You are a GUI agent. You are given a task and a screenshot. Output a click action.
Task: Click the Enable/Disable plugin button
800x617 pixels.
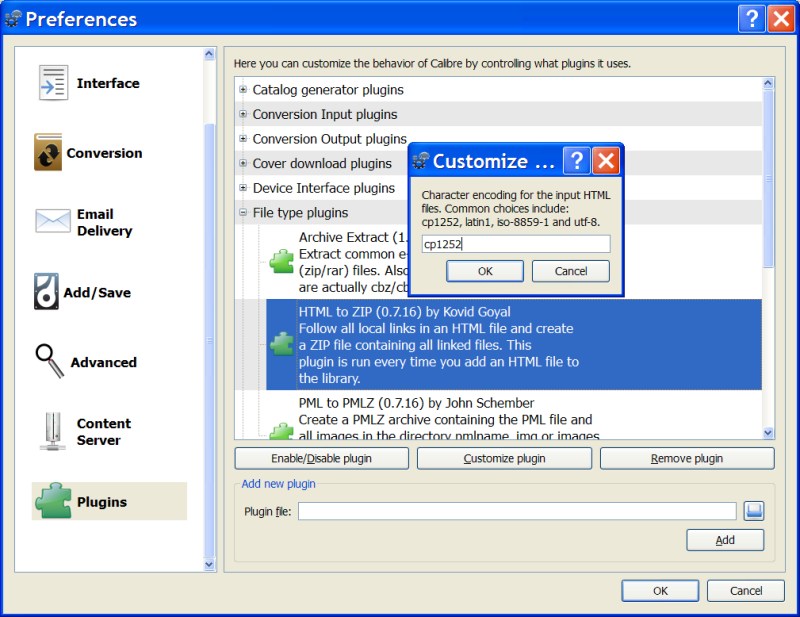coord(321,458)
